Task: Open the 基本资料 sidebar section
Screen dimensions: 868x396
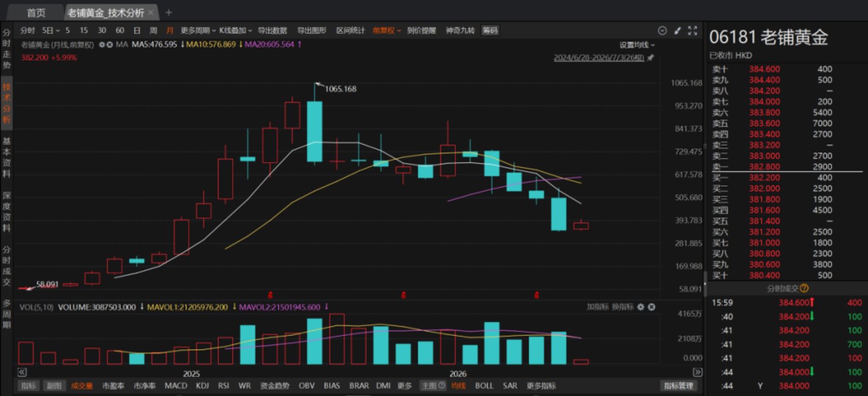Action: pos(6,157)
